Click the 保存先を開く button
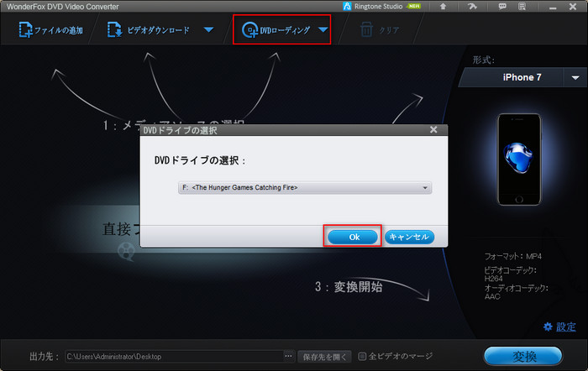Image resolution: width=588 pixels, height=371 pixels. [323, 356]
